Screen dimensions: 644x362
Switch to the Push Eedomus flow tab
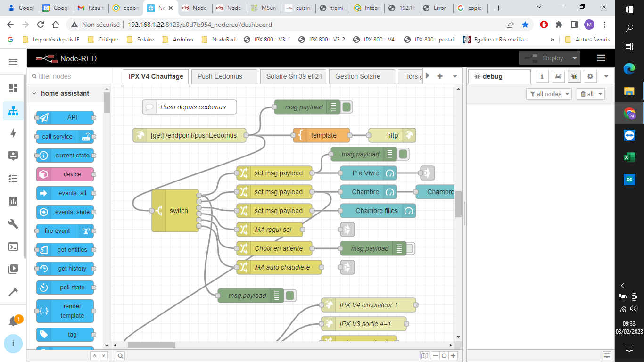click(x=220, y=76)
